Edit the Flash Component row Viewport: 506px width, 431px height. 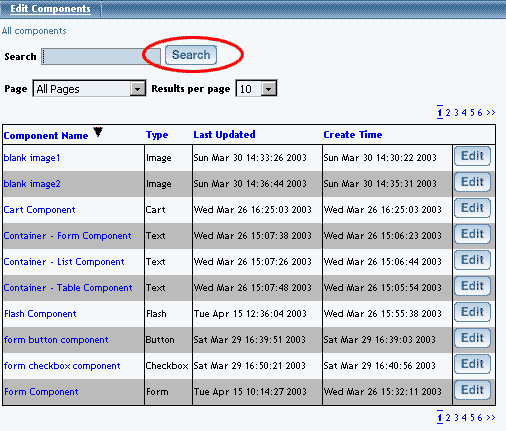[472, 312]
